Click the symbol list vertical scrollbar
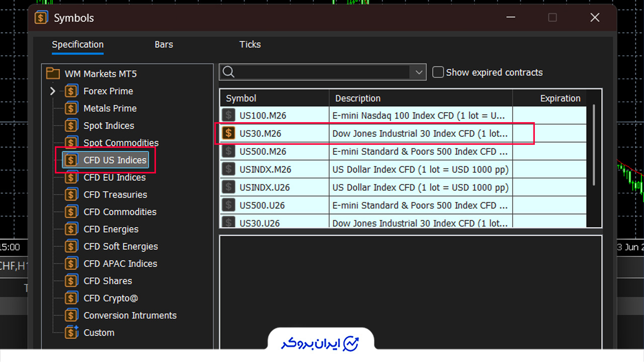This screenshot has width=644, height=362. coord(594,146)
